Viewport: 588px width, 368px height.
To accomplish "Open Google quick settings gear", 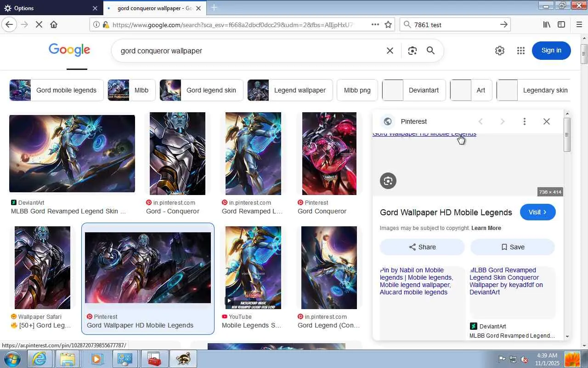I will [x=500, y=51].
